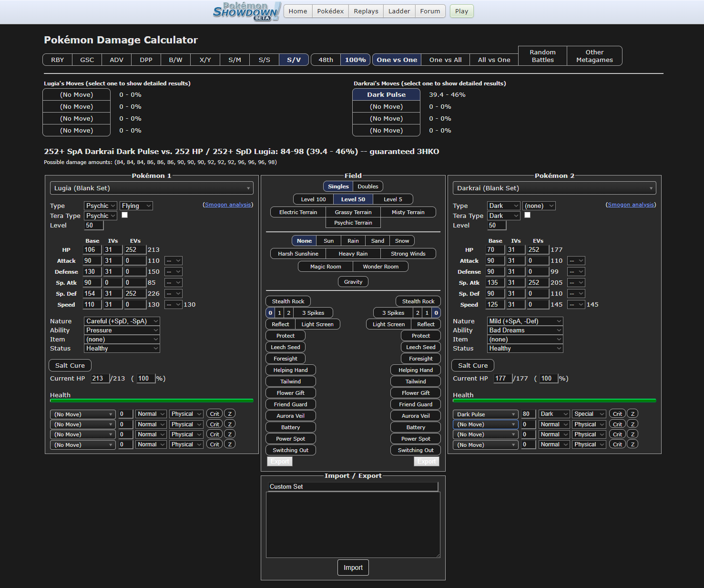The image size is (704, 588).
Task: Select Rain weather in the Field panel
Action: 353,241
